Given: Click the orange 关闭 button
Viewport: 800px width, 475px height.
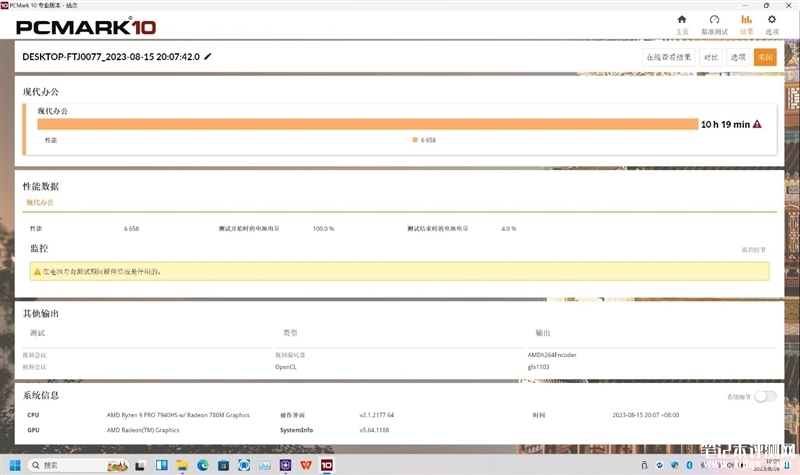Looking at the screenshot, I should click(x=765, y=57).
